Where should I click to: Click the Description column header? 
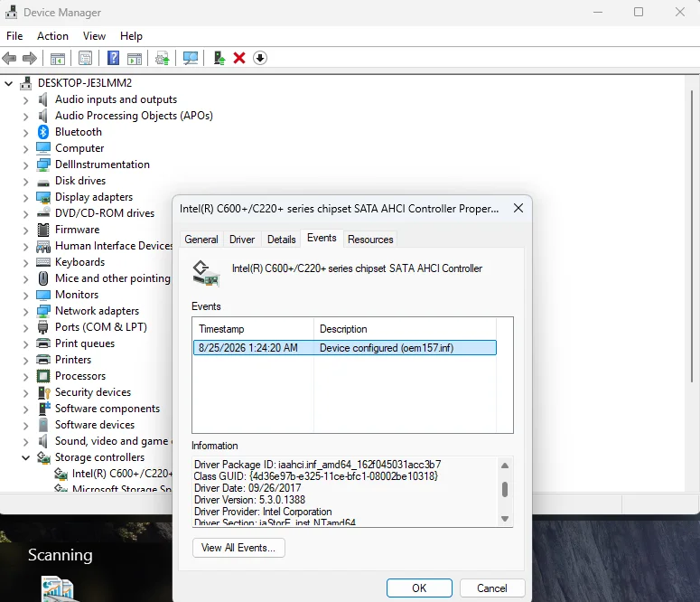click(x=405, y=329)
